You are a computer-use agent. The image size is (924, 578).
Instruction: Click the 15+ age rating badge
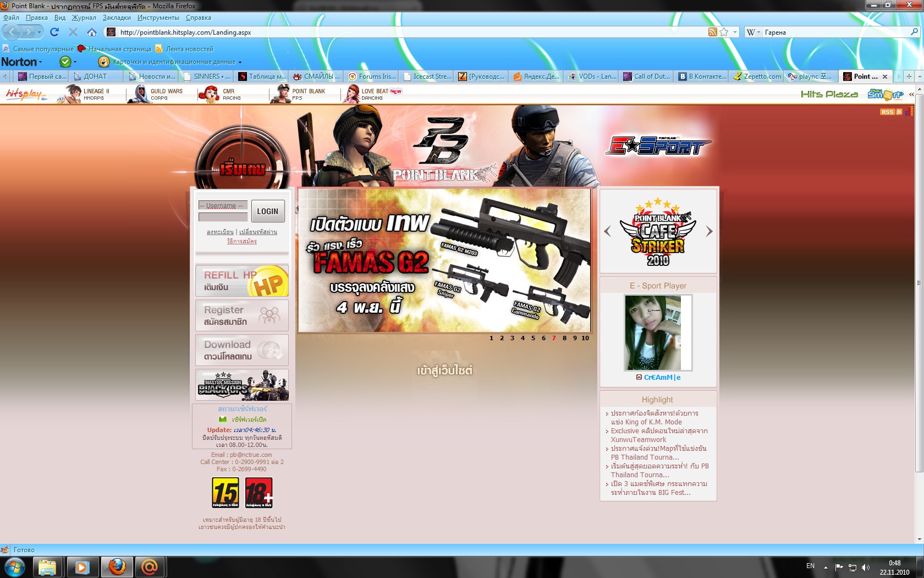226,493
